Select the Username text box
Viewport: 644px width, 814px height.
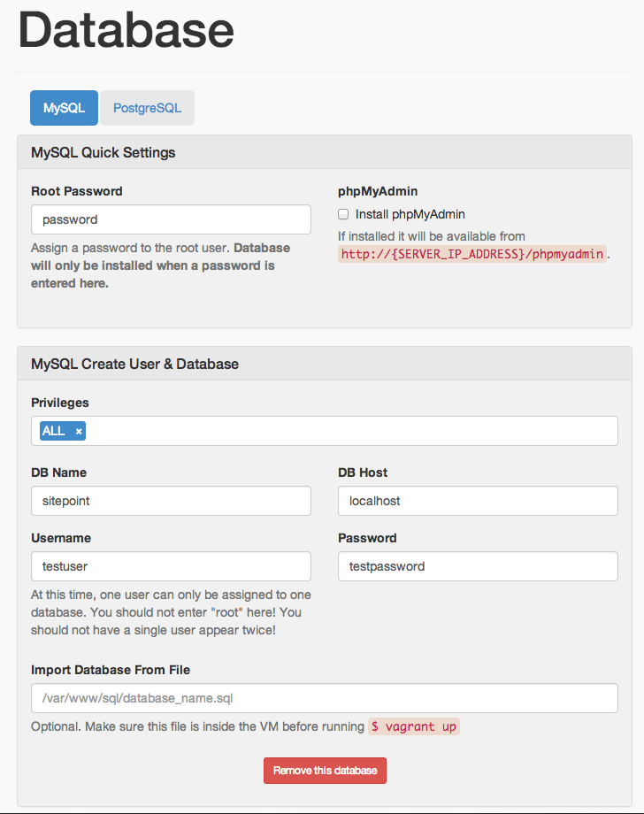pyautogui.click(x=171, y=566)
